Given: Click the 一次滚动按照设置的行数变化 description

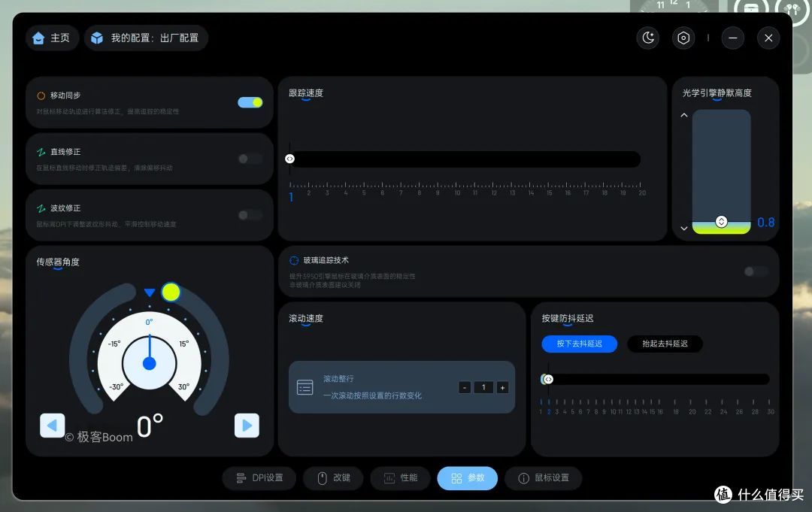Looking at the screenshot, I should 372,395.
